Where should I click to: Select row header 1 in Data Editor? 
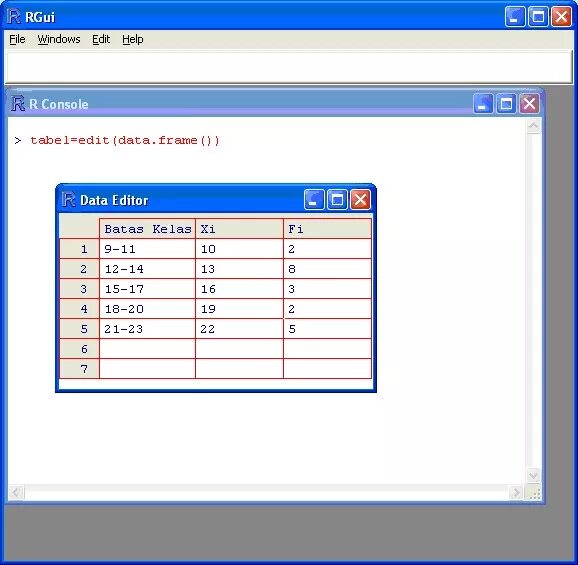click(x=80, y=249)
